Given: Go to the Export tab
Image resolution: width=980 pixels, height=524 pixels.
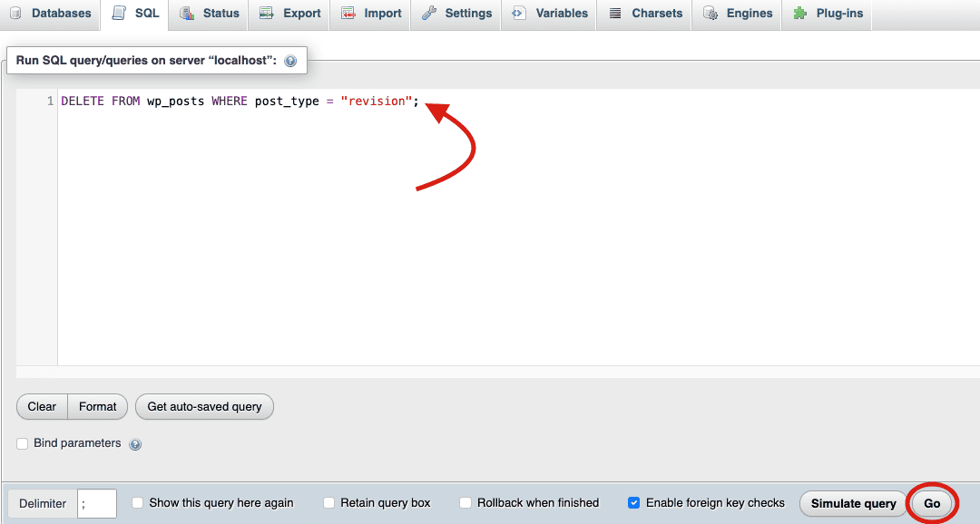Looking at the screenshot, I should coord(289,14).
